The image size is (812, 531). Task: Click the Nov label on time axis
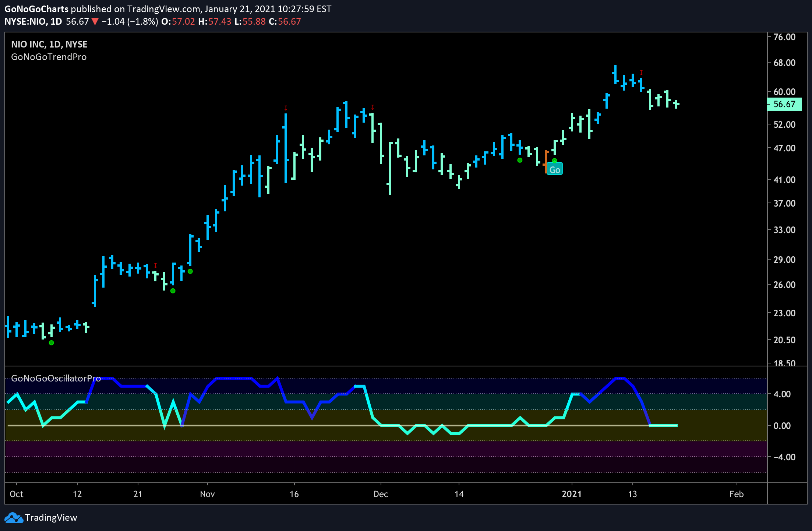click(x=207, y=494)
